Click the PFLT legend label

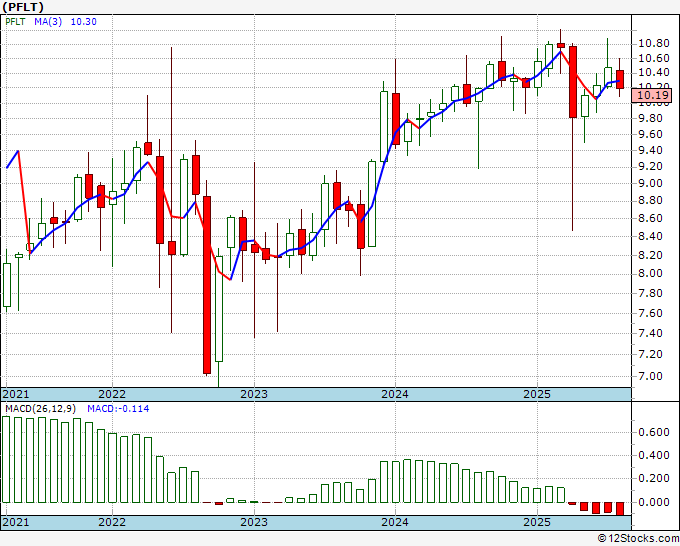pos(15,22)
